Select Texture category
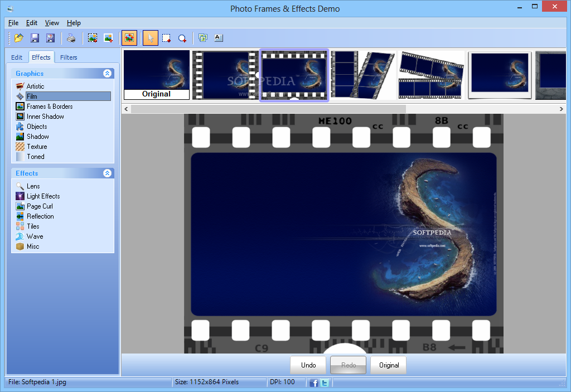This screenshot has height=392, width=571. [x=37, y=147]
